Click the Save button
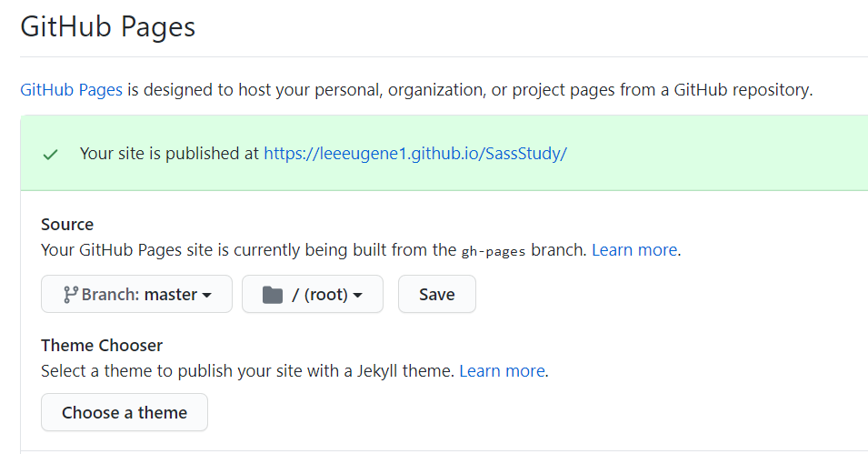Screen dimensions: 868x454 (437, 294)
